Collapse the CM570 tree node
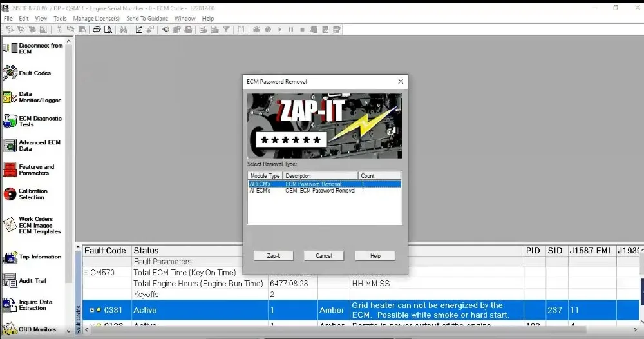 86,273
